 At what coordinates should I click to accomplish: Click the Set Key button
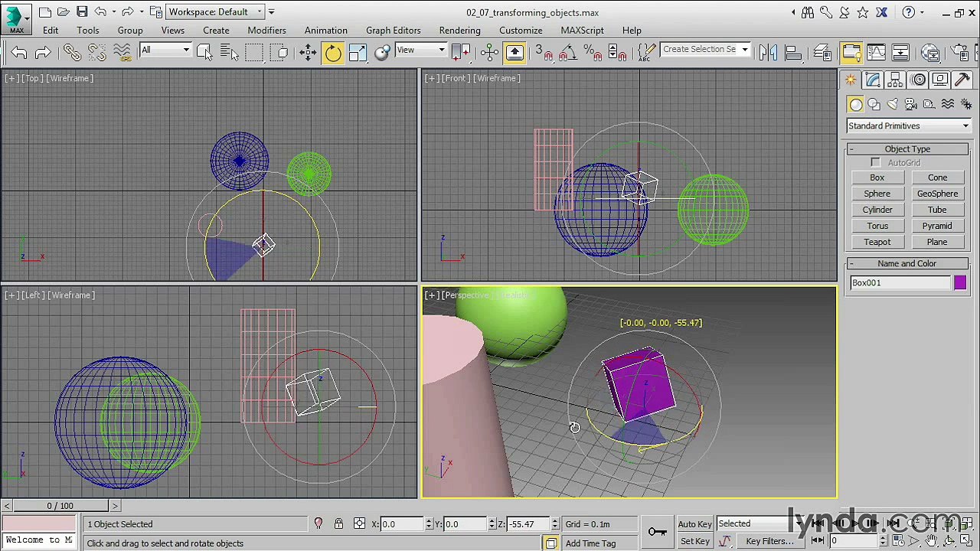tap(694, 541)
